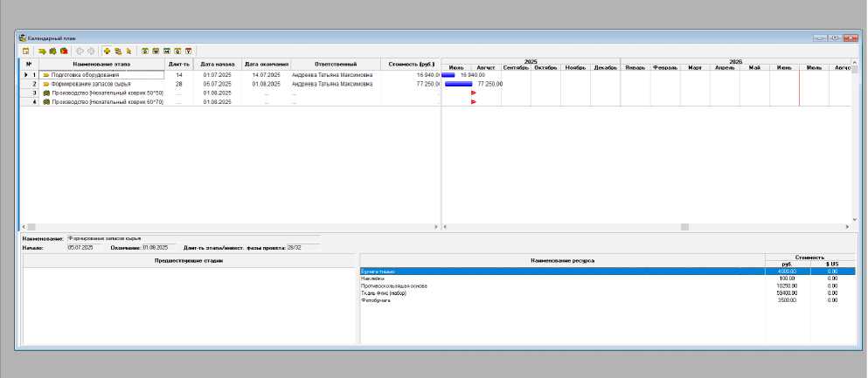Click duration cell 28
Image resolution: width=868 pixels, height=378 pixels.
pos(179,84)
